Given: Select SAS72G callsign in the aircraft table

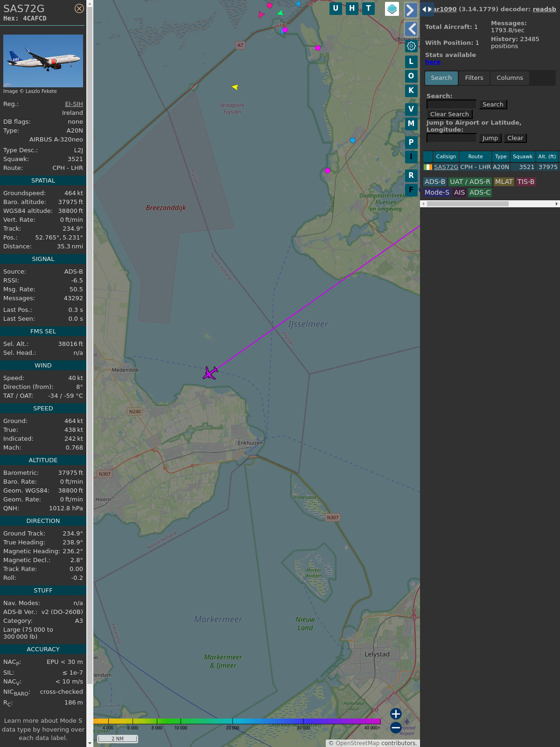Looking at the screenshot, I should tap(446, 167).
